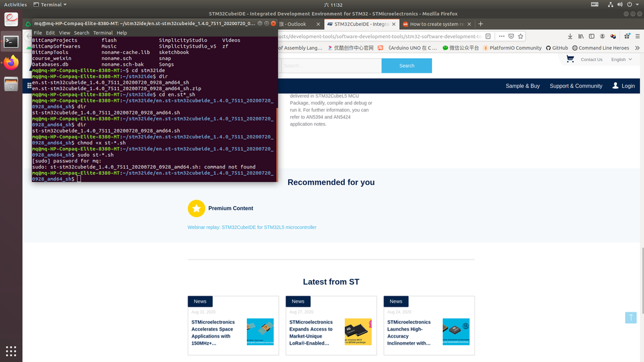644x362 pixels.
Task: Open the Files manager dock icon
Action: tap(11, 84)
